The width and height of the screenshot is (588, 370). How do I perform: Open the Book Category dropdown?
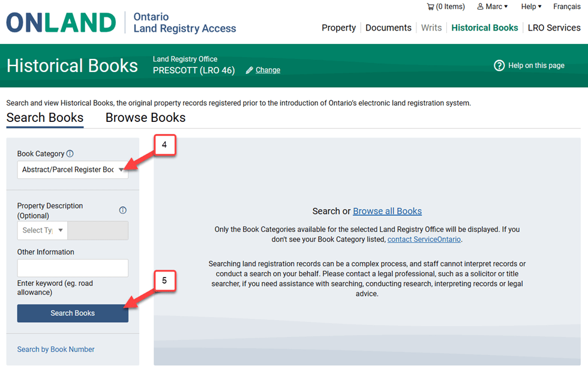tap(72, 170)
